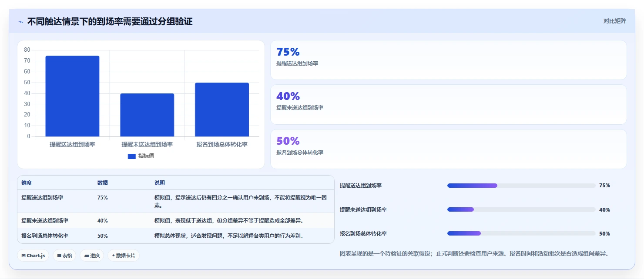Click progress label 提醒送达组到场率 beside 75% bar
Image resolution: width=644 pixels, height=279 pixels.
(x=361, y=186)
